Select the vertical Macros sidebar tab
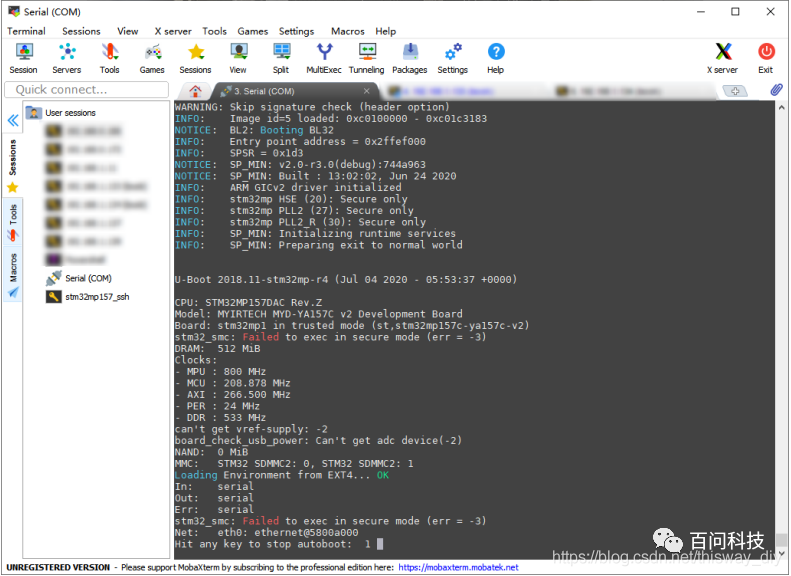 [13, 275]
